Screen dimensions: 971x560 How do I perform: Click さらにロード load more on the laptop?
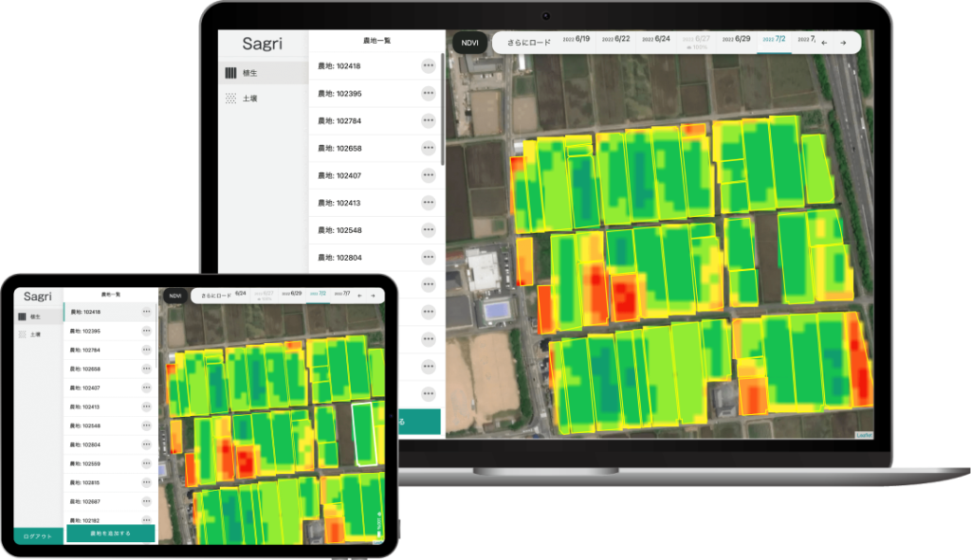click(x=528, y=43)
